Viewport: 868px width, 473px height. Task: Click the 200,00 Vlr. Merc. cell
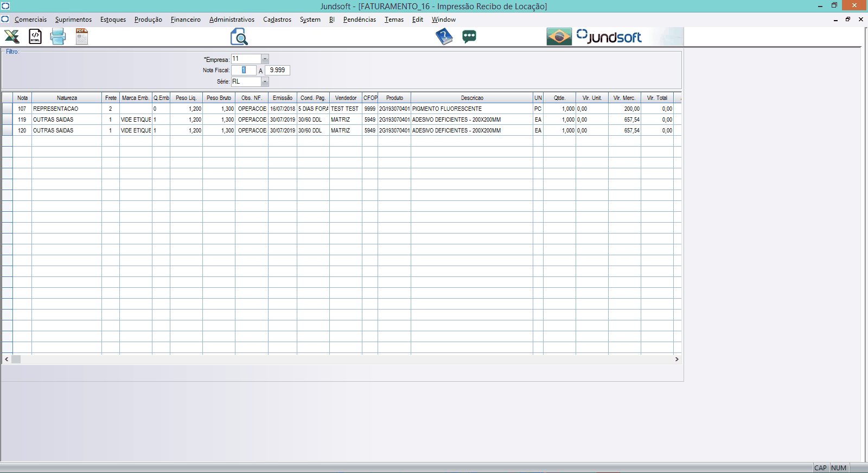[x=624, y=109]
